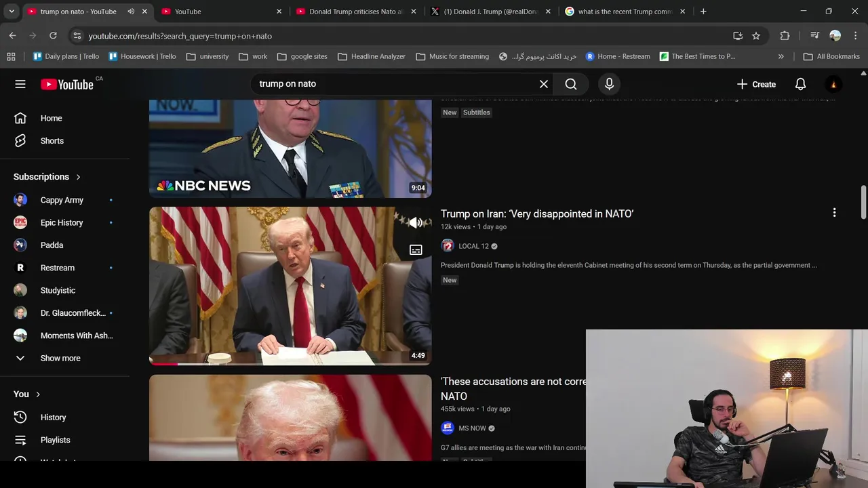Switch to the Donald J. Trump X tab
The image size is (868, 488).
coord(491,12)
